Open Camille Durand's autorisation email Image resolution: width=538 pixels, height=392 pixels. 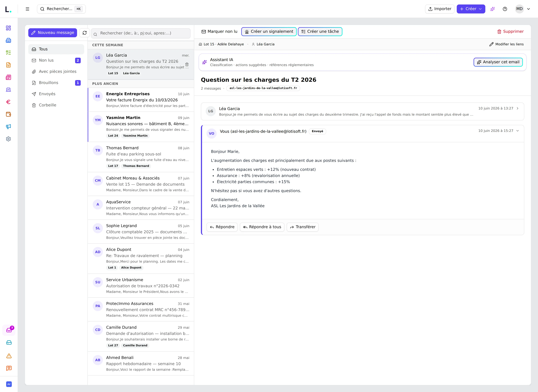coord(141,336)
